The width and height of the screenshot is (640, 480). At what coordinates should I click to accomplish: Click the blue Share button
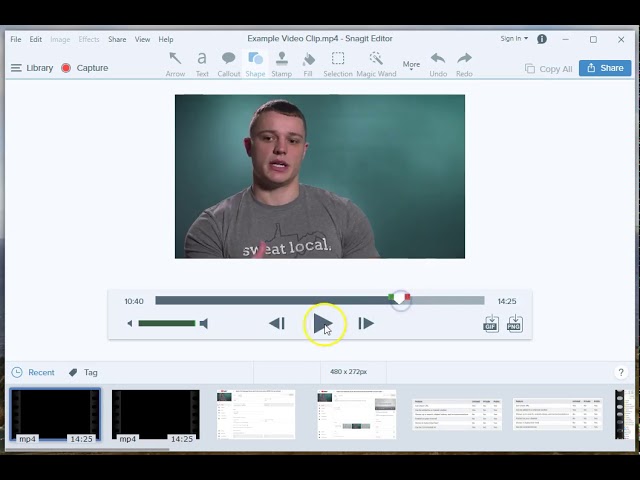605,68
